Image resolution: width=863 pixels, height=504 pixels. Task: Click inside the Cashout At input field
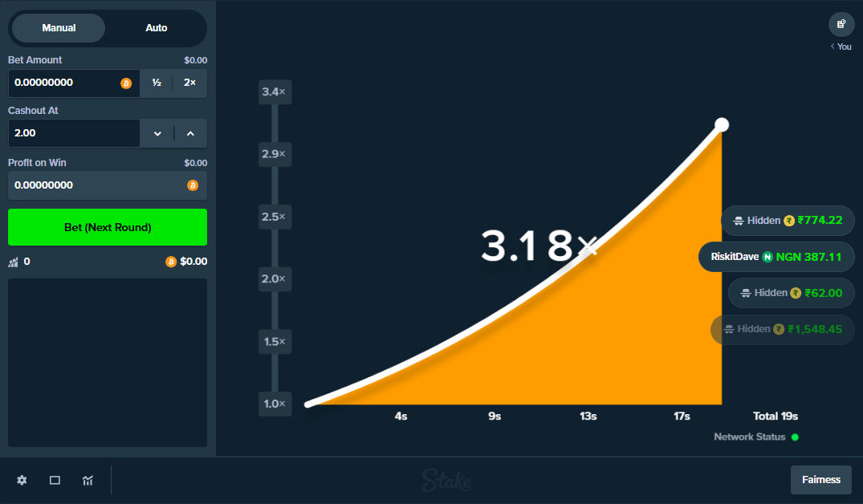coord(72,133)
